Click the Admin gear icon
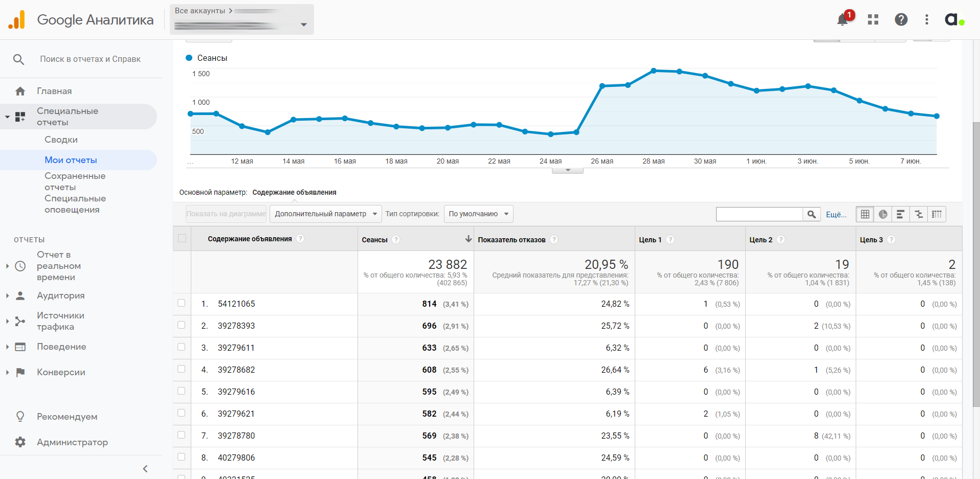 pos(20,442)
